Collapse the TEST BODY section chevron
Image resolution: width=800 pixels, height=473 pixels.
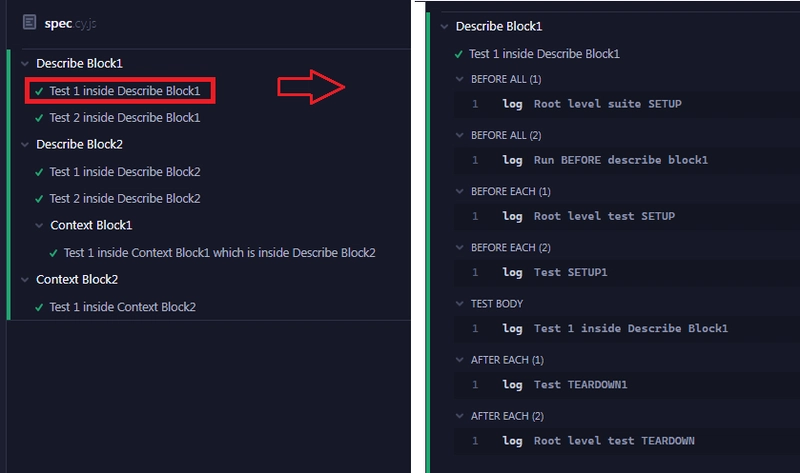[460, 304]
